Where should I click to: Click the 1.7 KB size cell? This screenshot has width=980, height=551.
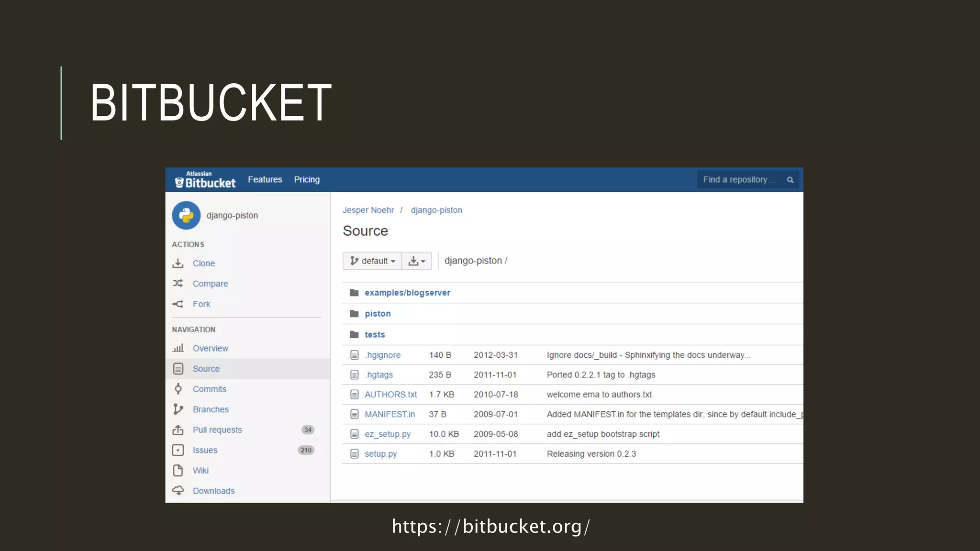442,395
